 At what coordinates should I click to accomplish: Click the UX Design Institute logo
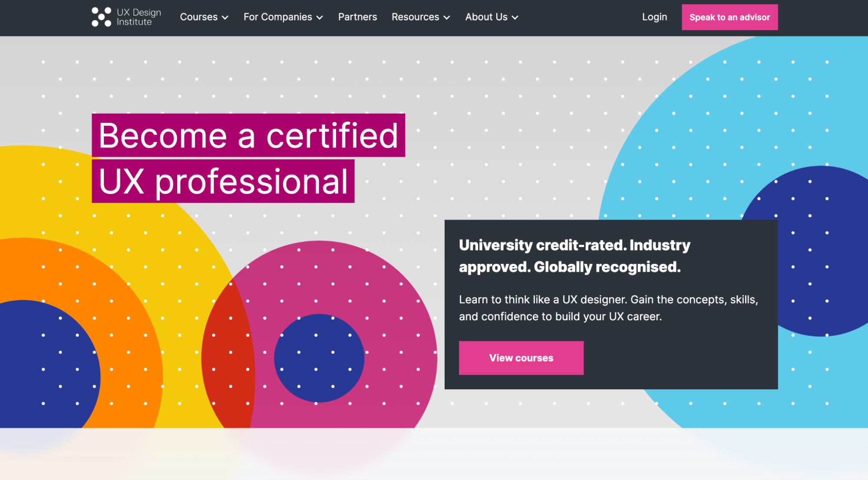(x=125, y=16)
